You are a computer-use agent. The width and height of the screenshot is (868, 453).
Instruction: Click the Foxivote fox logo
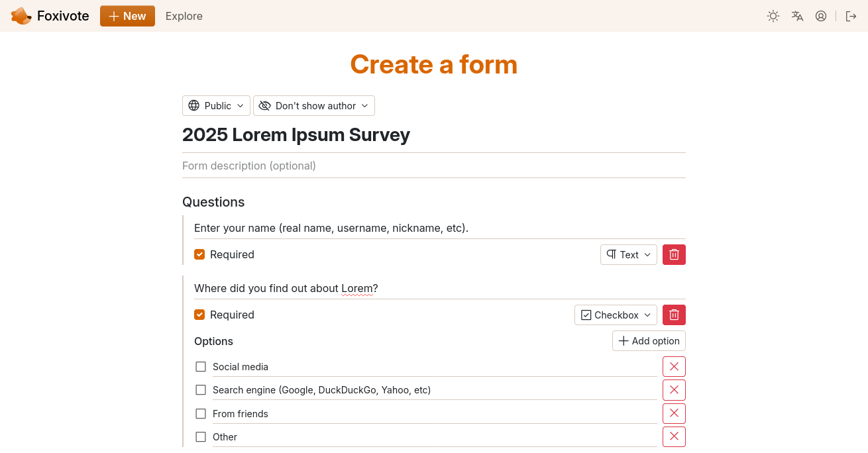point(21,16)
